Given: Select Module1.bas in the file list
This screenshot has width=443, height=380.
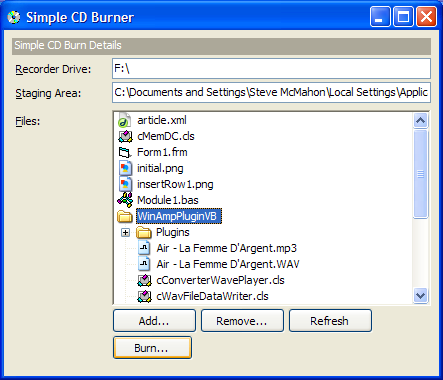Looking at the screenshot, I should coord(168,200).
